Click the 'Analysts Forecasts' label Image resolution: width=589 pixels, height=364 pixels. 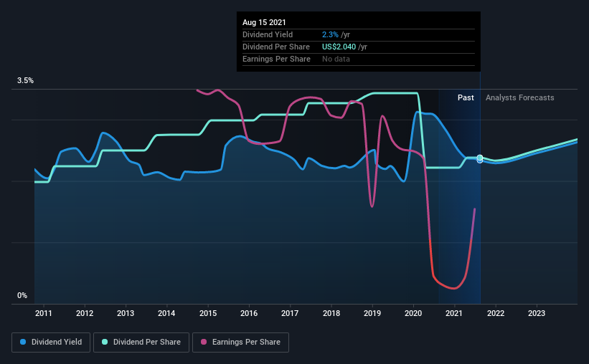tap(519, 97)
